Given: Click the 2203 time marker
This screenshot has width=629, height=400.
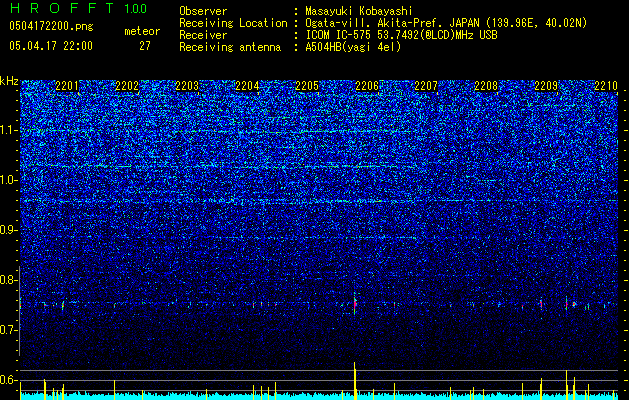Looking at the screenshot, I should pos(187,86).
